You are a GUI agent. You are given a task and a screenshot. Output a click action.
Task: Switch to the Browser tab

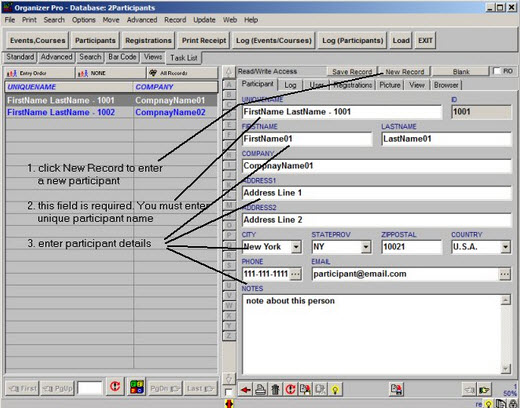[x=446, y=85]
